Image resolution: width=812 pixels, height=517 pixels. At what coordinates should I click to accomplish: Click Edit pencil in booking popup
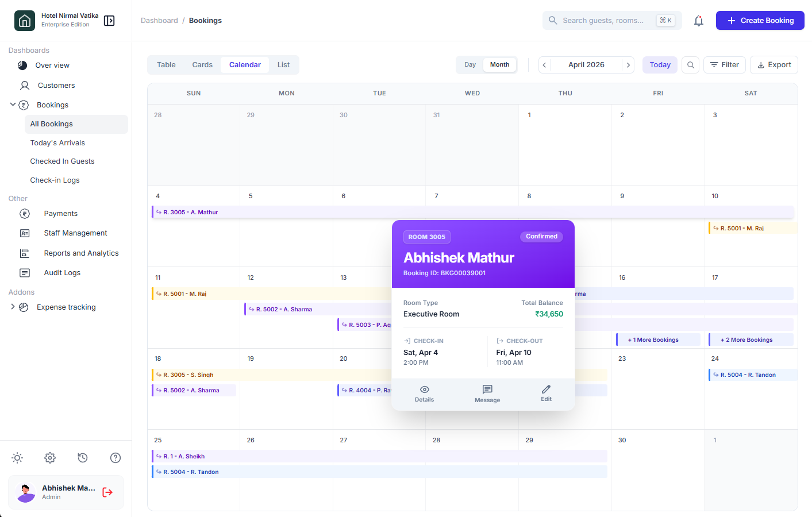pyautogui.click(x=546, y=393)
